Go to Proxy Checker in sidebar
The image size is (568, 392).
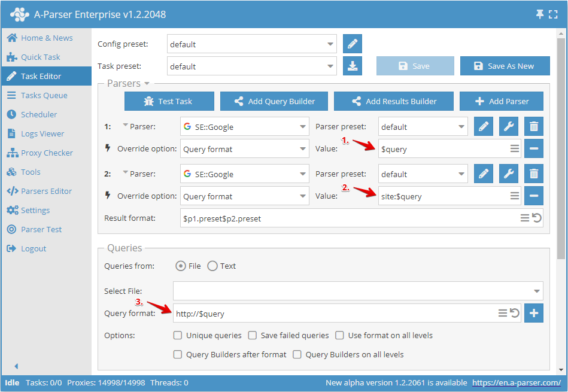pos(47,153)
